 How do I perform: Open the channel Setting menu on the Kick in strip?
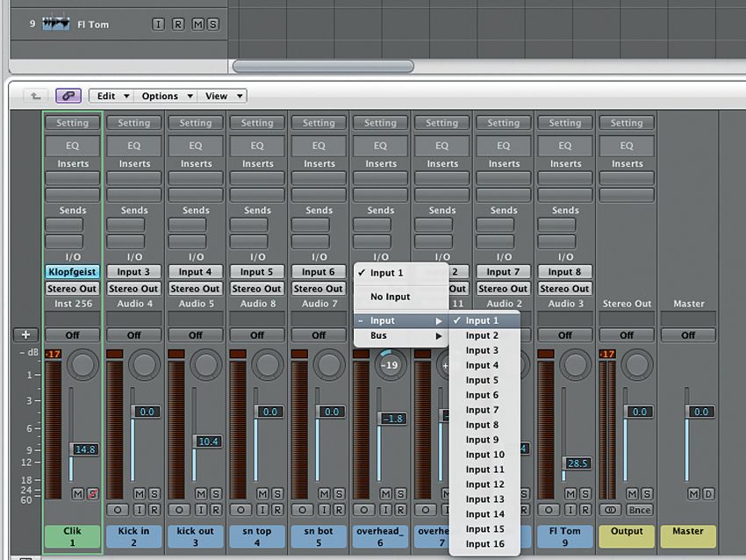tap(133, 122)
